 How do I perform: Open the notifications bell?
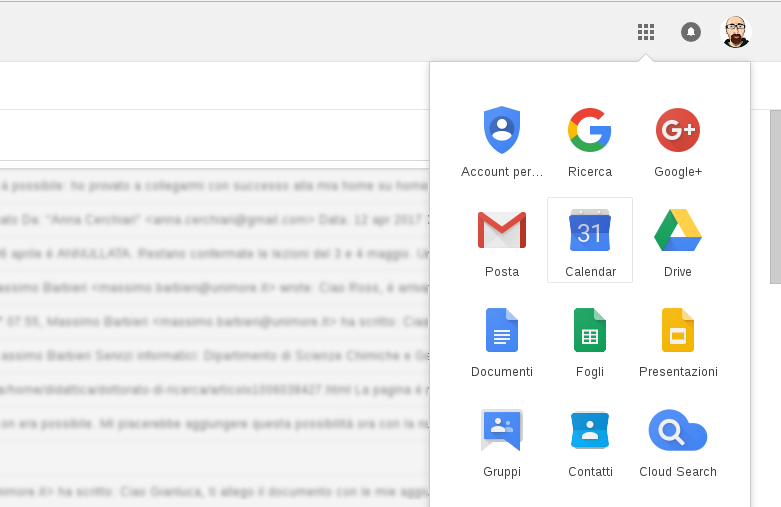[691, 32]
